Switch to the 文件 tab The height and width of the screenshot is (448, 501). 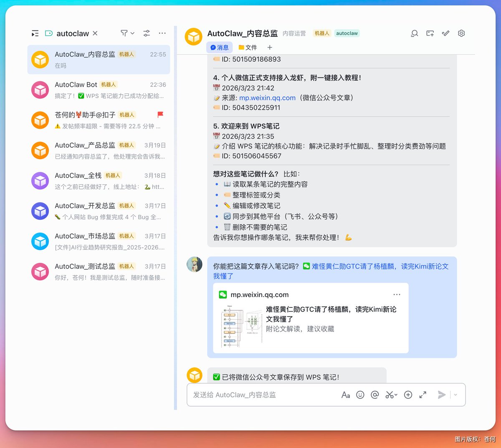tap(248, 47)
